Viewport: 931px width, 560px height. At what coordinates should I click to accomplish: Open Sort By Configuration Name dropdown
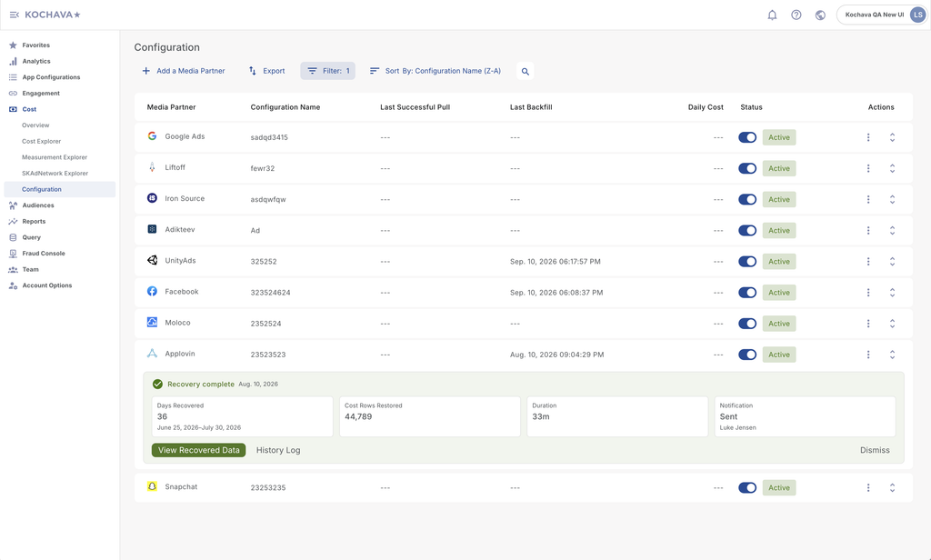click(435, 71)
